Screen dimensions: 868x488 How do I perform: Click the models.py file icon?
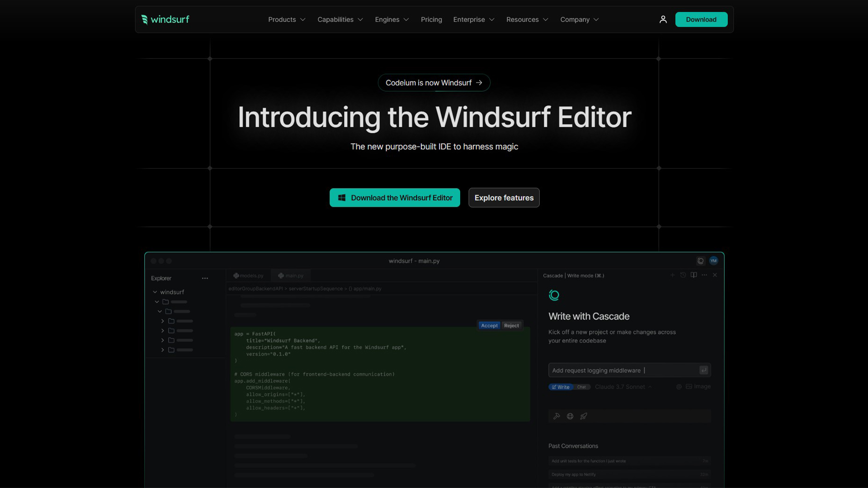(x=236, y=276)
